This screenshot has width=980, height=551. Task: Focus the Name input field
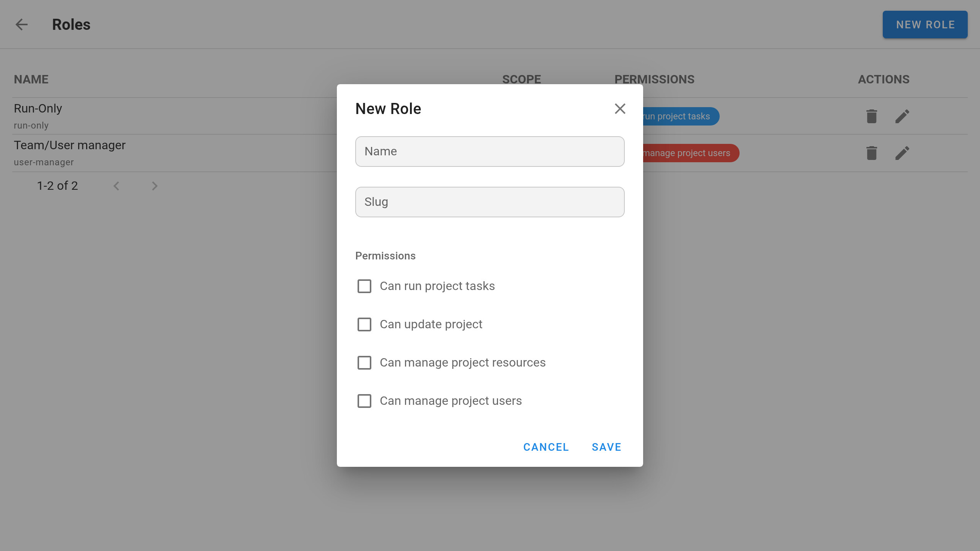coord(490,152)
